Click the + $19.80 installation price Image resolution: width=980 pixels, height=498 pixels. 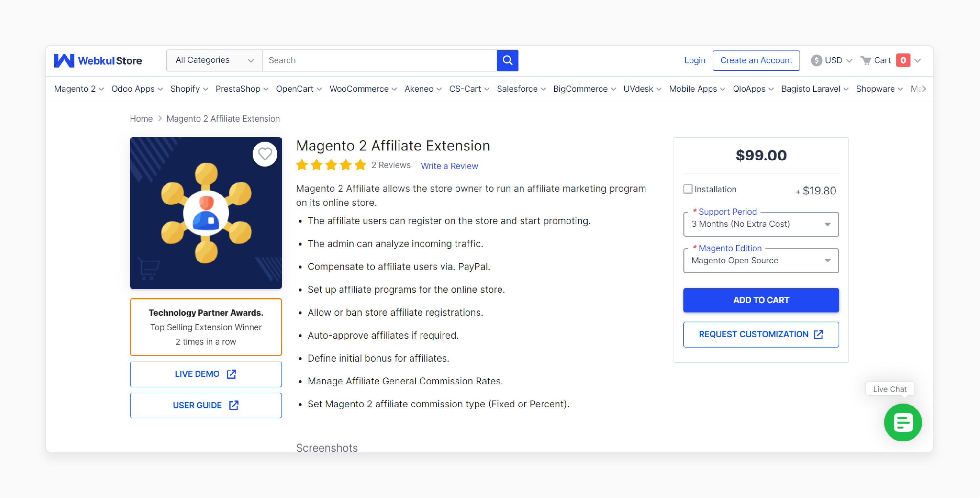point(816,190)
